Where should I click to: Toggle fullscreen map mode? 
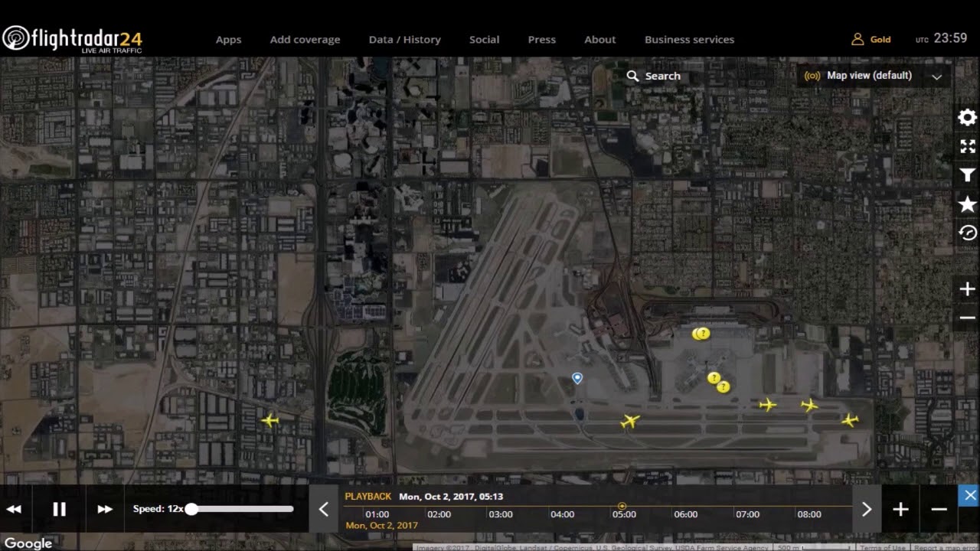tap(968, 146)
